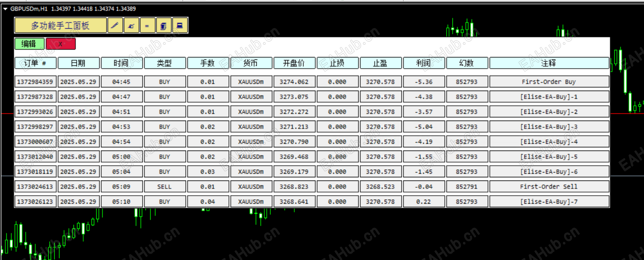
Task: Select order number 1372987328
Action: [x=35, y=97]
